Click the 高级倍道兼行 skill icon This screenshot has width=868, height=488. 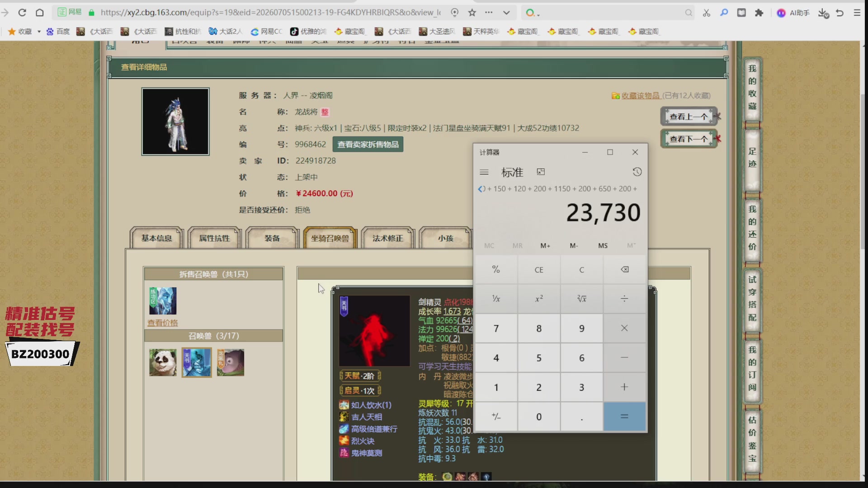344,429
